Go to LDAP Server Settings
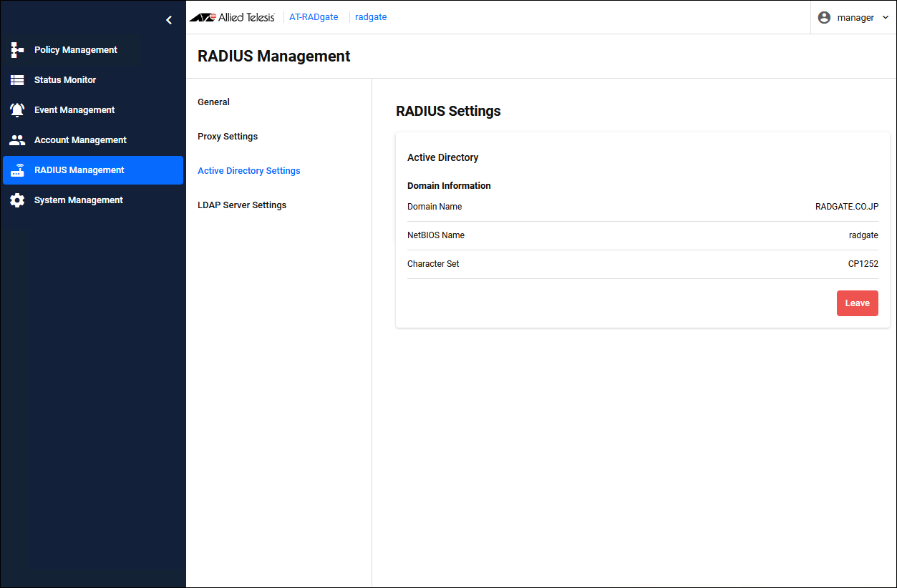This screenshot has width=897, height=588. tap(242, 205)
